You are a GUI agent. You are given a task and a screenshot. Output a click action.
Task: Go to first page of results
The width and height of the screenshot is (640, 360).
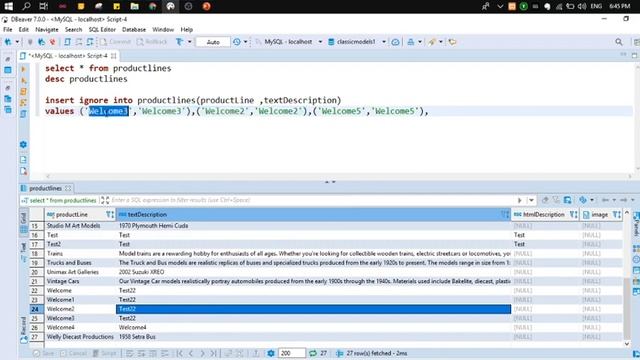pyautogui.click(x=180, y=353)
